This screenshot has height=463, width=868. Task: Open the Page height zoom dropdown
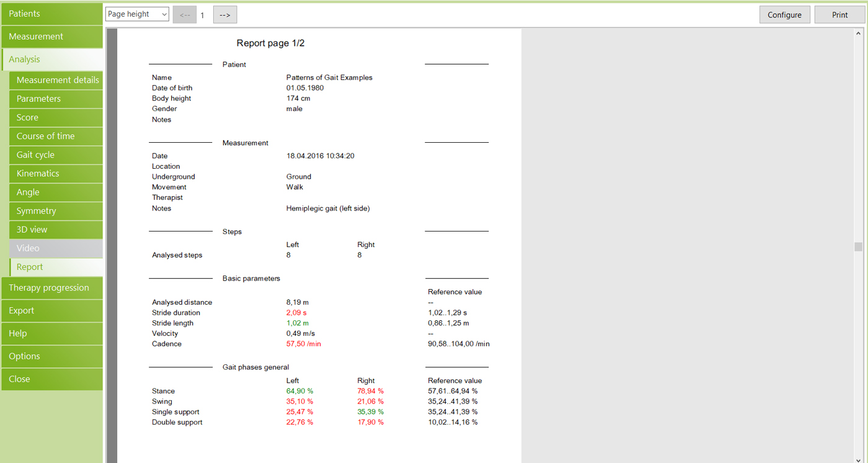[137, 14]
